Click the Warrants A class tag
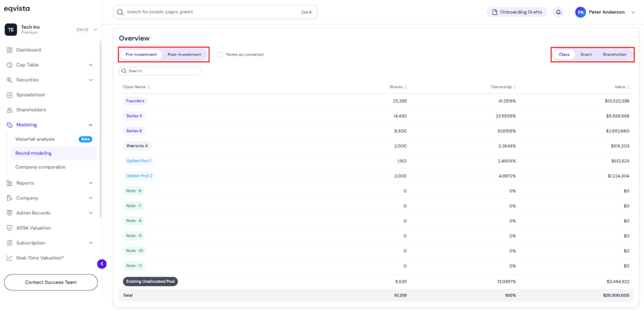Image resolution: width=644 pixels, height=311 pixels. coord(137,146)
